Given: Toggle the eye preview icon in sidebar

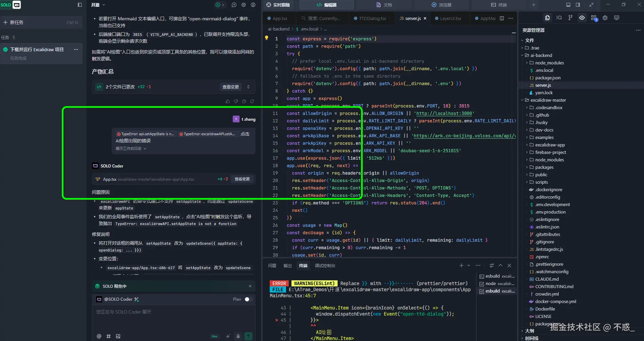Looking at the screenshot, I should pyautogui.click(x=582, y=18).
